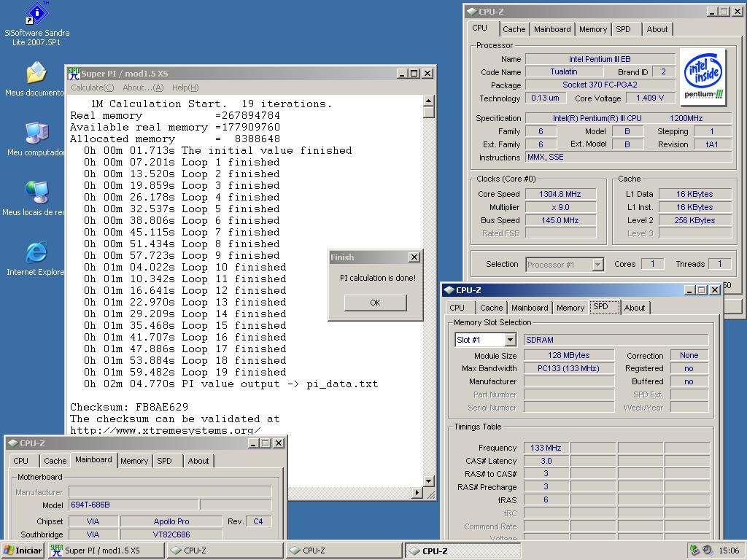Click the Apollo Pro chipset value

pos(171,521)
